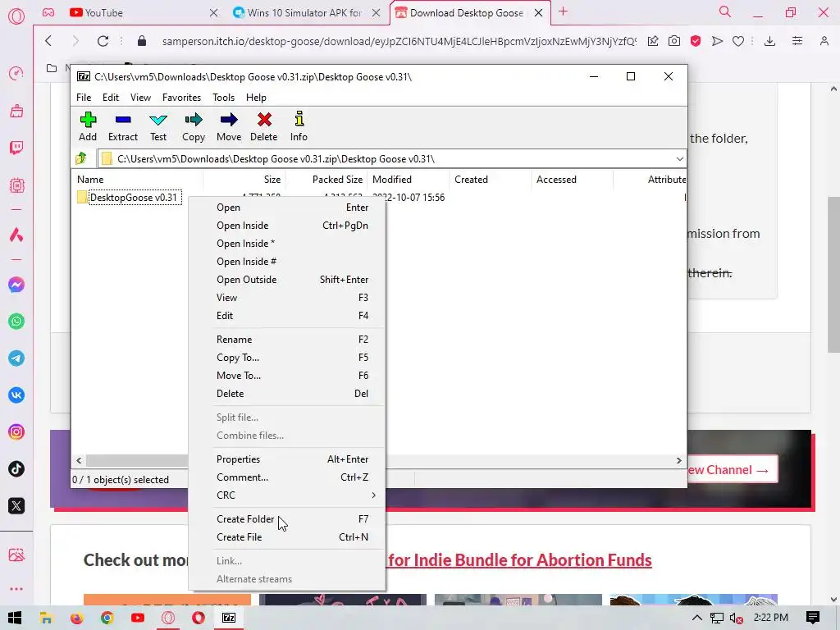Image resolution: width=840 pixels, height=630 pixels.
Task: Expand the 7-Zip address path dropdown
Action: pyautogui.click(x=679, y=159)
